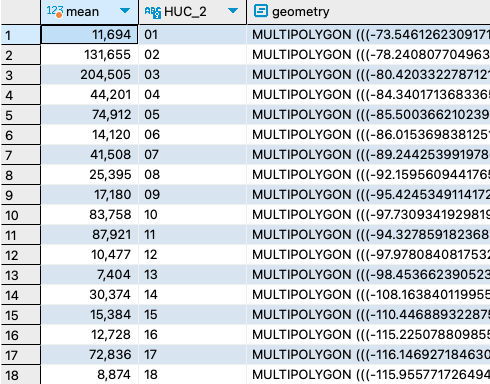Click the numeric type icon beside mean
Viewport: 490px width, 384px height.
tap(55, 11)
